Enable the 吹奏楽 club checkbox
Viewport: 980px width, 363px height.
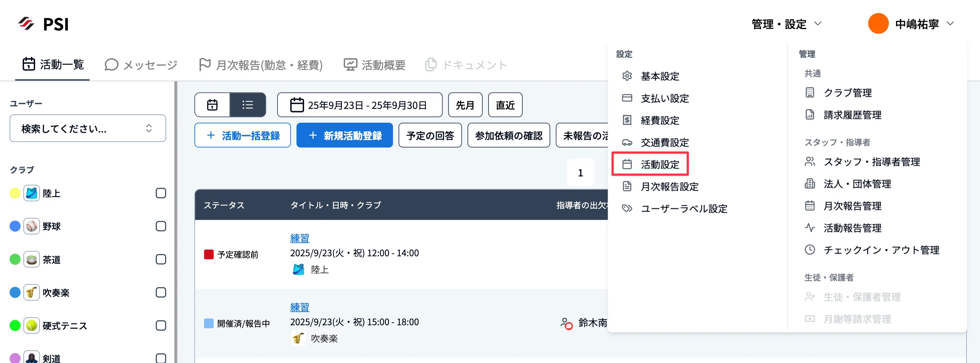pyautogui.click(x=161, y=292)
